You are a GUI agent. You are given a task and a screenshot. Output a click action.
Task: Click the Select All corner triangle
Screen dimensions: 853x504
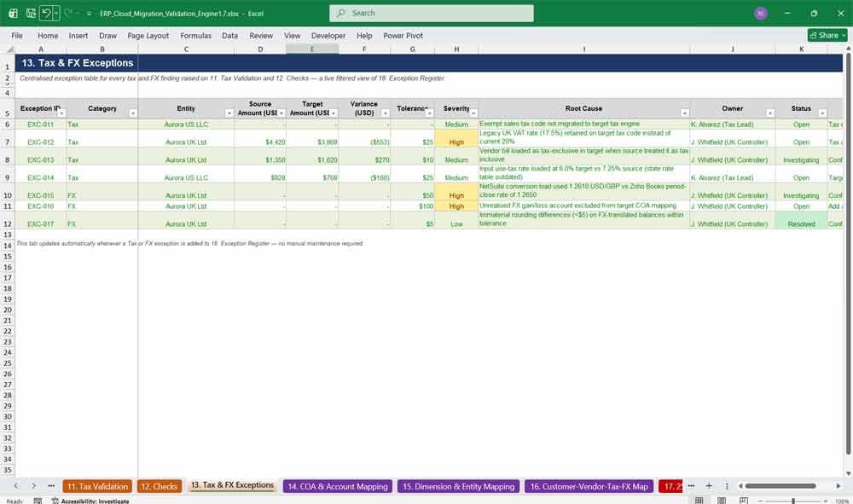(x=9, y=49)
